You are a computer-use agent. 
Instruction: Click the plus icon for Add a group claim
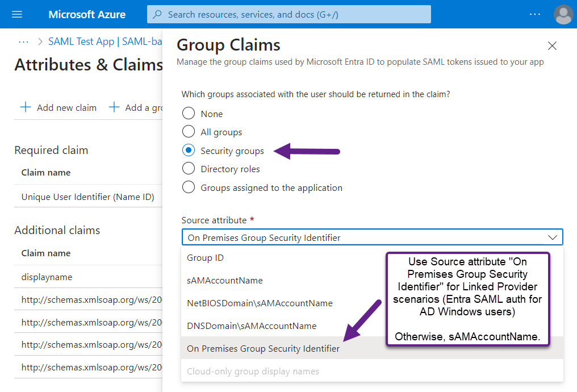[114, 107]
